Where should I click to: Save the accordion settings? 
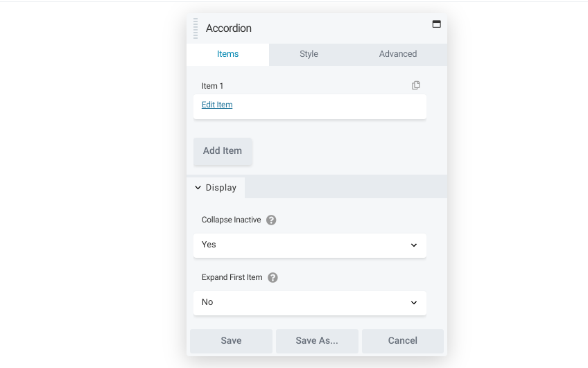[231, 341]
